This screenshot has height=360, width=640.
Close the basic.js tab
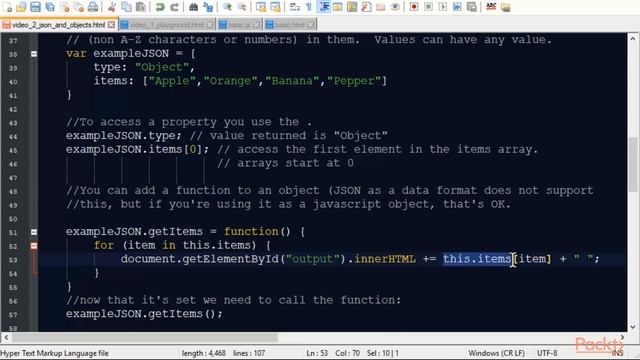coord(256,25)
